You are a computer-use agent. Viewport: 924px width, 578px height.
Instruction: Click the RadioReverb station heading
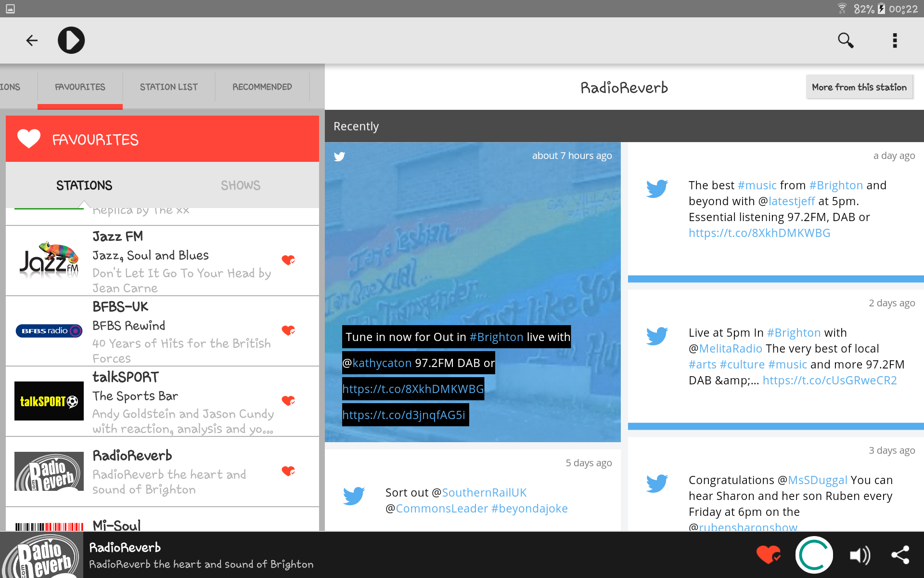tap(624, 88)
